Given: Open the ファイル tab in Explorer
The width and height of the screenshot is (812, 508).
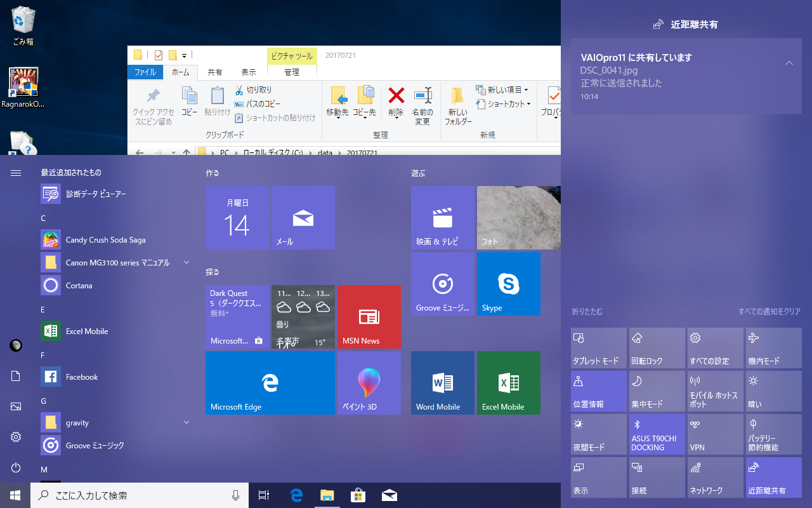Looking at the screenshot, I should tap(145, 72).
